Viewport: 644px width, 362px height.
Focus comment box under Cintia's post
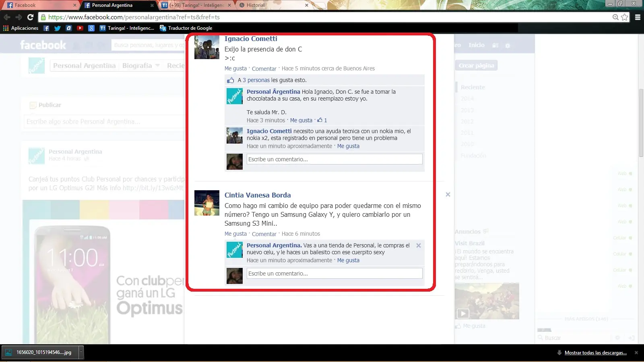point(334,274)
